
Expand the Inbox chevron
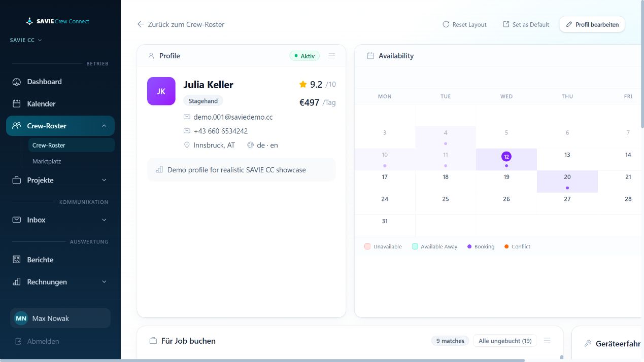pos(104,220)
